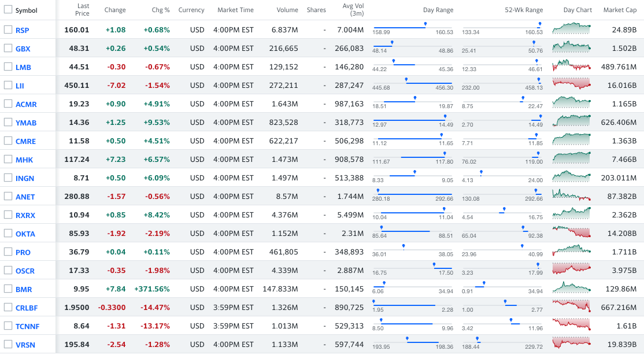
Task: Select the CRLBF row checkbox
Action: 8,307
